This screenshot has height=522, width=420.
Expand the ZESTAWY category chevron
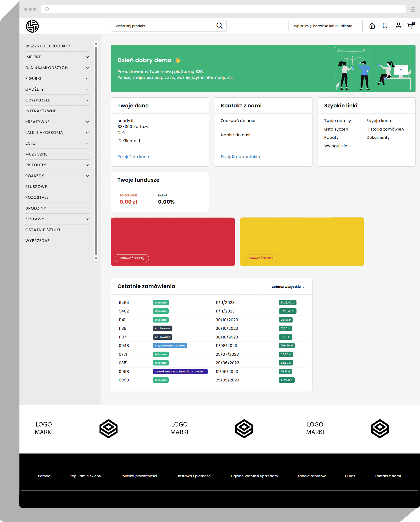[87, 219]
